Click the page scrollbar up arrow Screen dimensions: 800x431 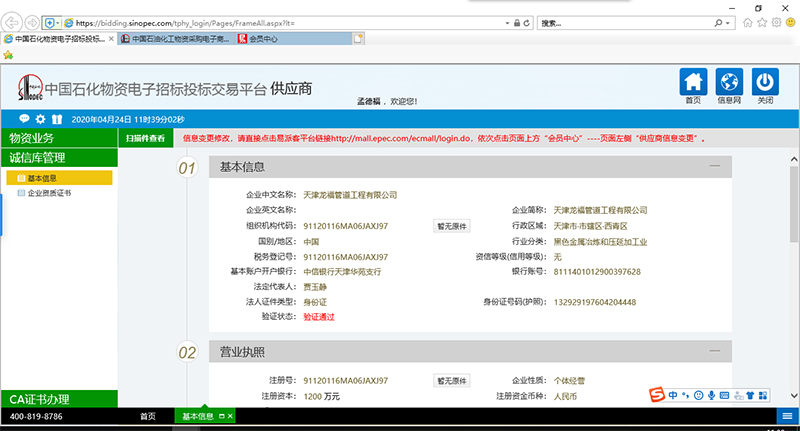click(x=794, y=159)
